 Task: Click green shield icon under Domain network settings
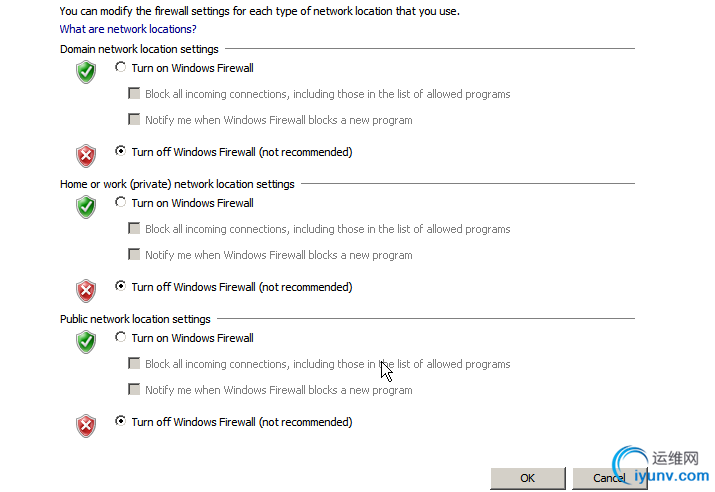[x=87, y=71]
